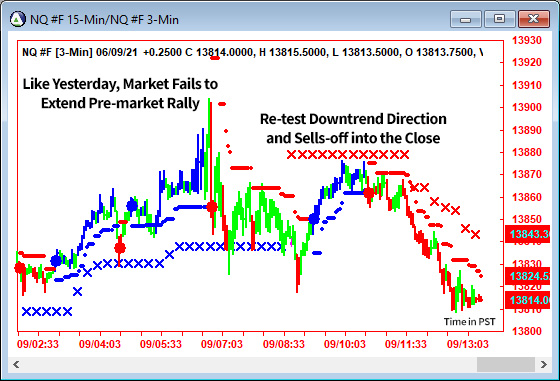
Task: Click the 09/13:03 time axis label
Action: 468,344
